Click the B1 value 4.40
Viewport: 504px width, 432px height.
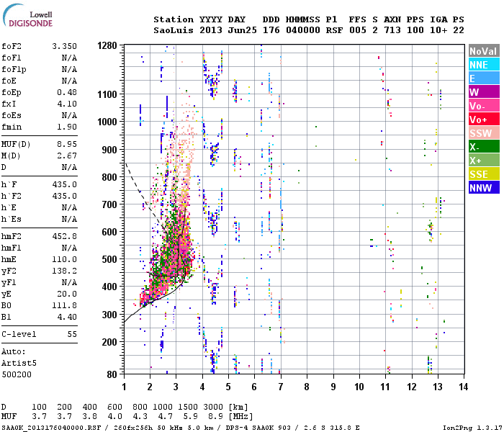(67, 317)
